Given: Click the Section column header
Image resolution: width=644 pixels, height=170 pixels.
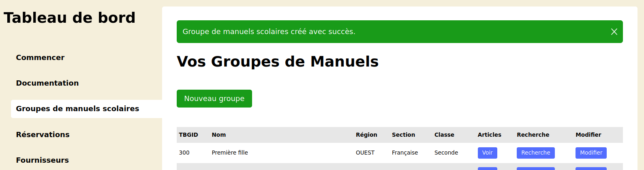Looking at the screenshot, I should click(x=403, y=135).
